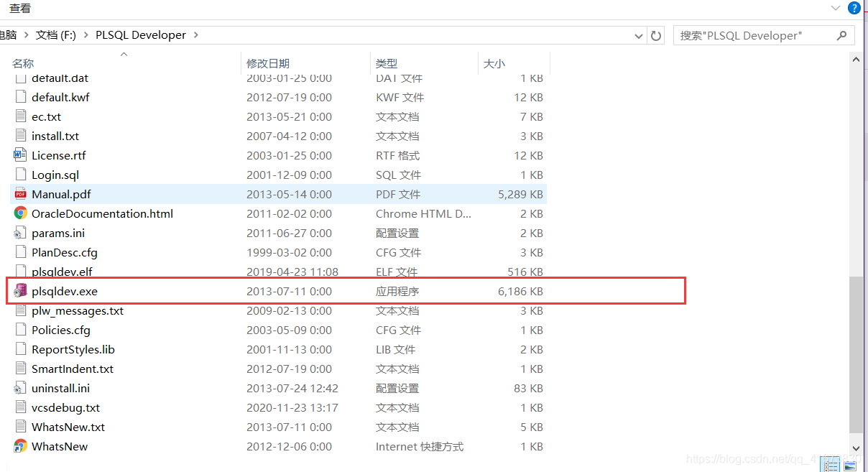This screenshot has width=868, height=472.
Task: Click the type text Internet 快捷方式
Action: point(420,446)
